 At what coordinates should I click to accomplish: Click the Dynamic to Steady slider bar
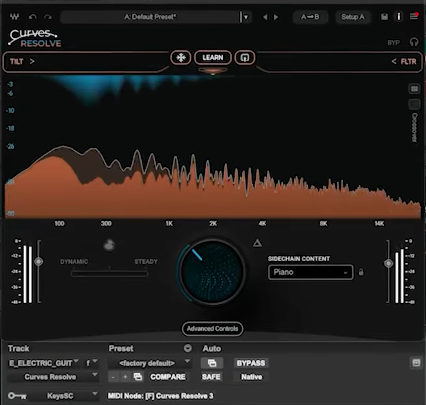[x=109, y=274]
